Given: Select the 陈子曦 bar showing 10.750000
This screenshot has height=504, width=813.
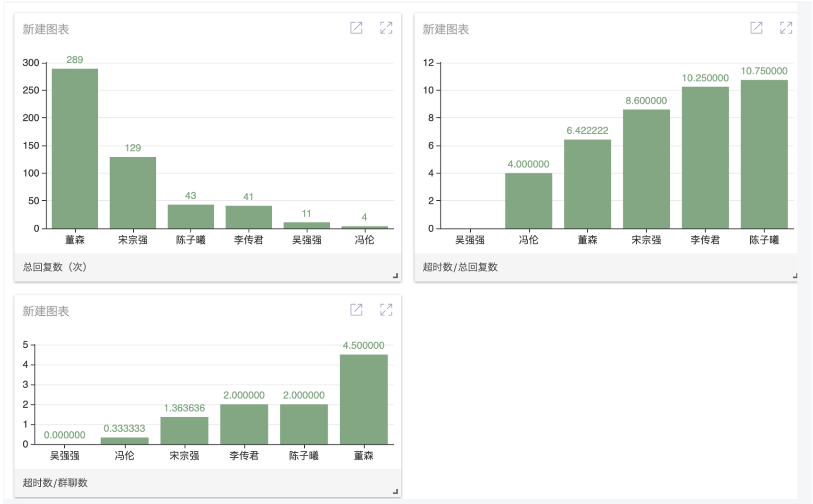Looking at the screenshot, I should click(764, 154).
